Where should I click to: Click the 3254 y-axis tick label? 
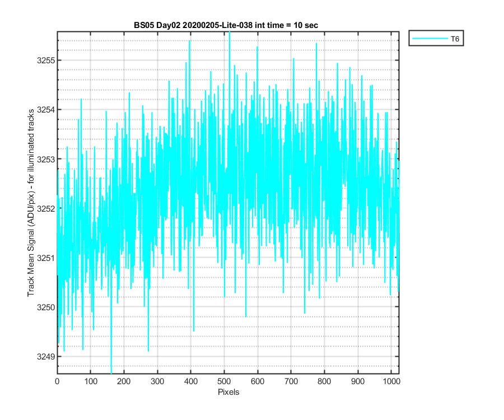click(x=46, y=110)
